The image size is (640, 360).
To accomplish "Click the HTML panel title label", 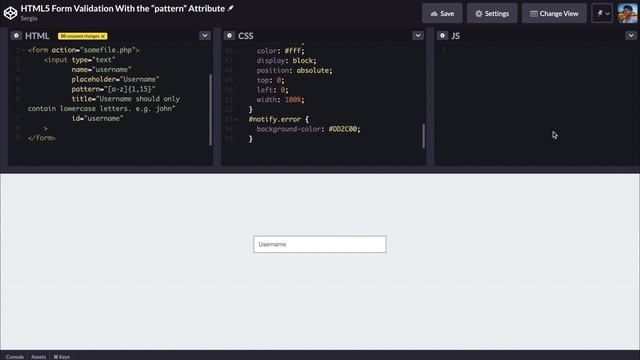I will click(x=37, y=36).
